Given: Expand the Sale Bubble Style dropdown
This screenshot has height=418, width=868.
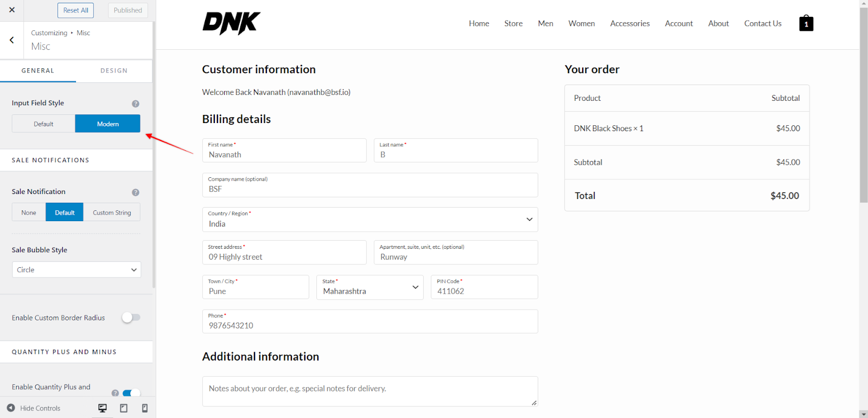Looking at the screenshot, I should [x=76, y=270].
